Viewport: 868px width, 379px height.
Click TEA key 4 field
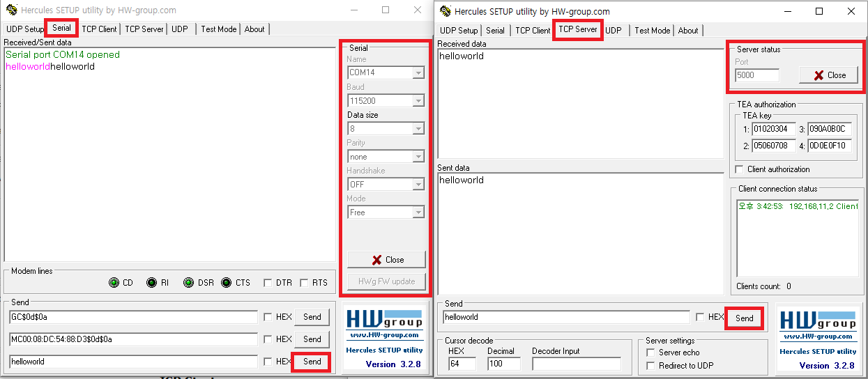click(x=830, y=146)
